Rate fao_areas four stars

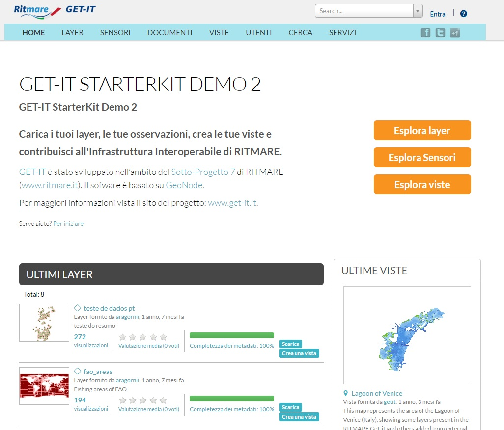coord(153,400)
